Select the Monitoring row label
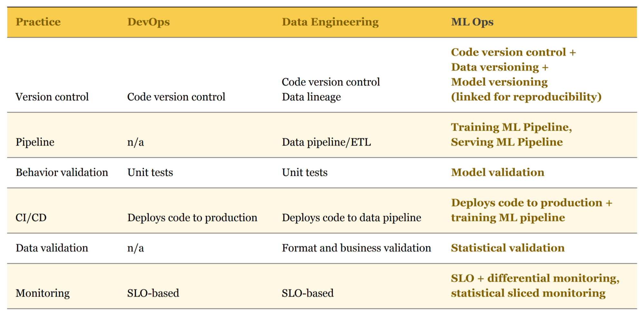This screenshot has height=317, width=644. 43,293
